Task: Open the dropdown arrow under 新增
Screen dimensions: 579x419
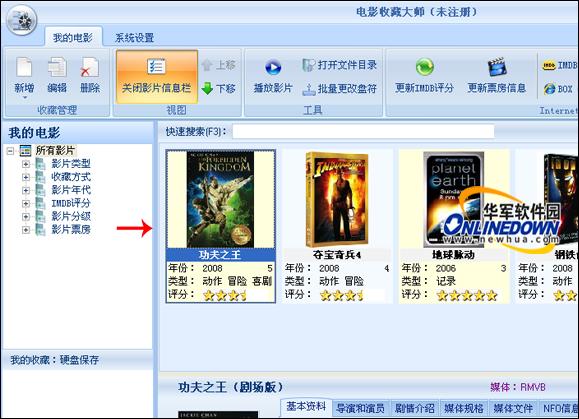Action: 25,97
